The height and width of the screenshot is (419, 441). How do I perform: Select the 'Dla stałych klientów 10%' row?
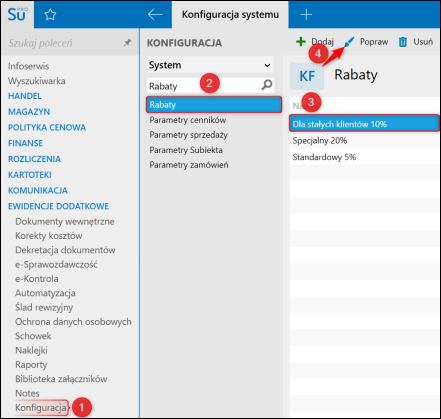(364, 123)
